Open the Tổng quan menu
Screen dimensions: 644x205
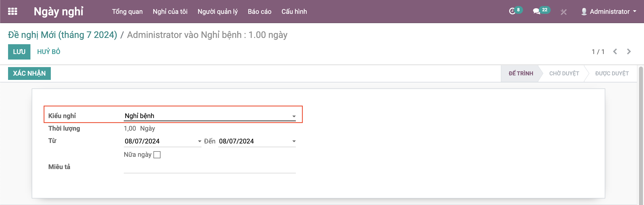127,12
